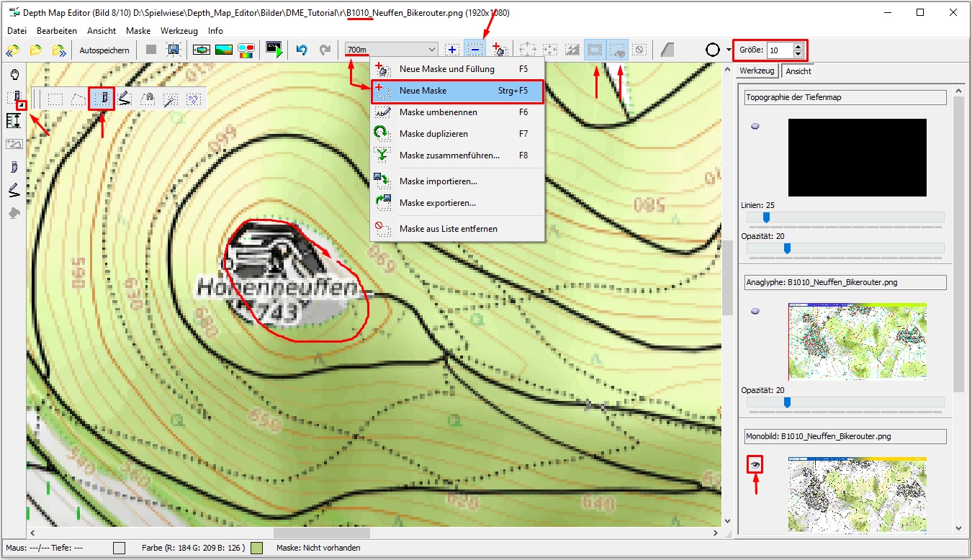Click the landscape mono image icon
This screenshot has width=972, height=560.
point(224,50)
